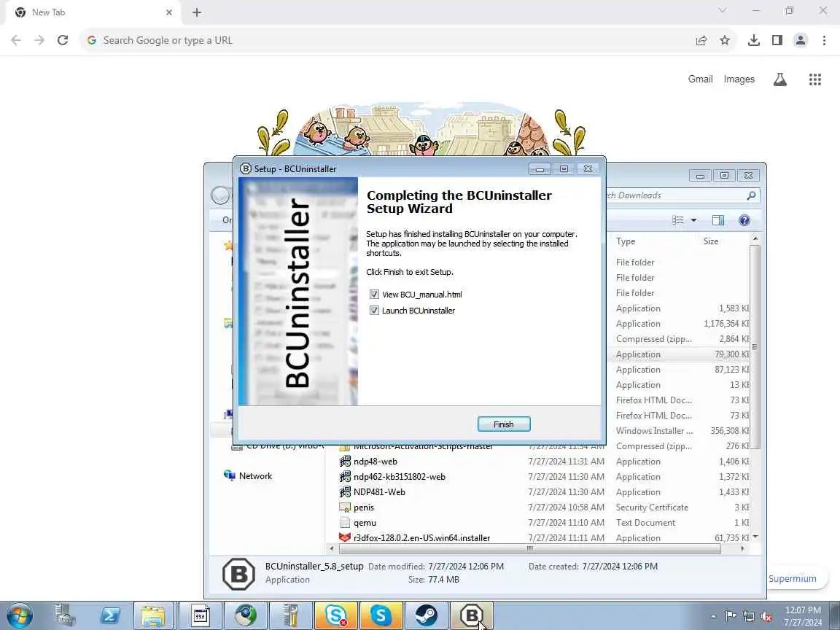This screenshot has width=840, height=630.
Task: Reload the New Tab page
Action: coord(63,40)
